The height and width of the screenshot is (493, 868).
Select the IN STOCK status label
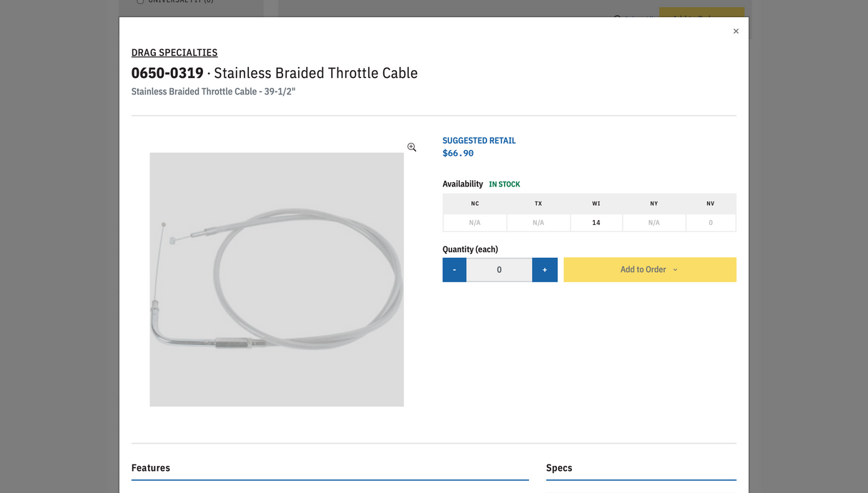coord(505,184)
